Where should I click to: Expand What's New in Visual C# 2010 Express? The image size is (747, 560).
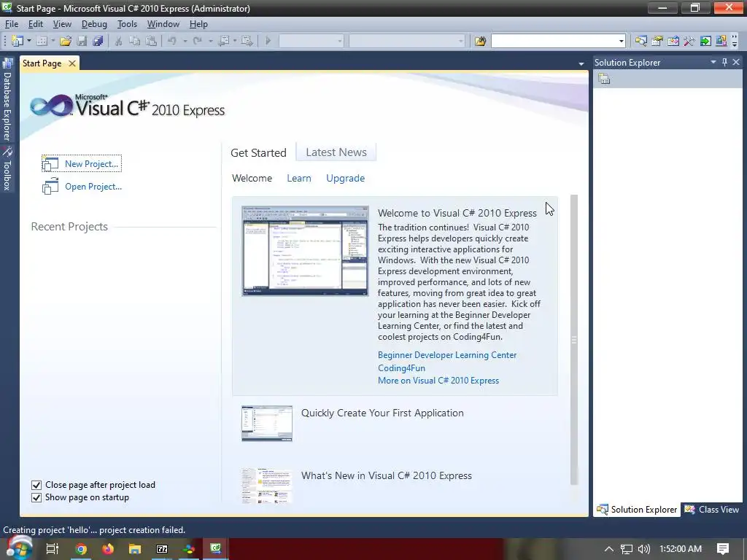(x=387, y=475)
